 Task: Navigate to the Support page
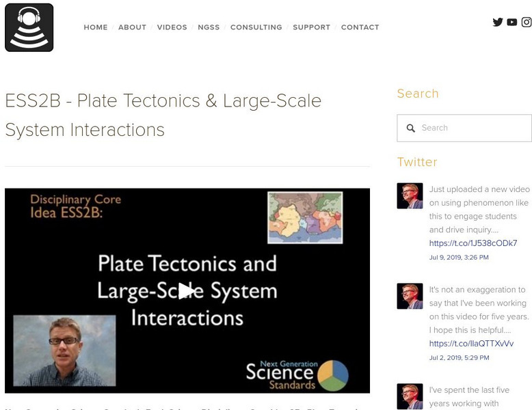click(311, 27)
